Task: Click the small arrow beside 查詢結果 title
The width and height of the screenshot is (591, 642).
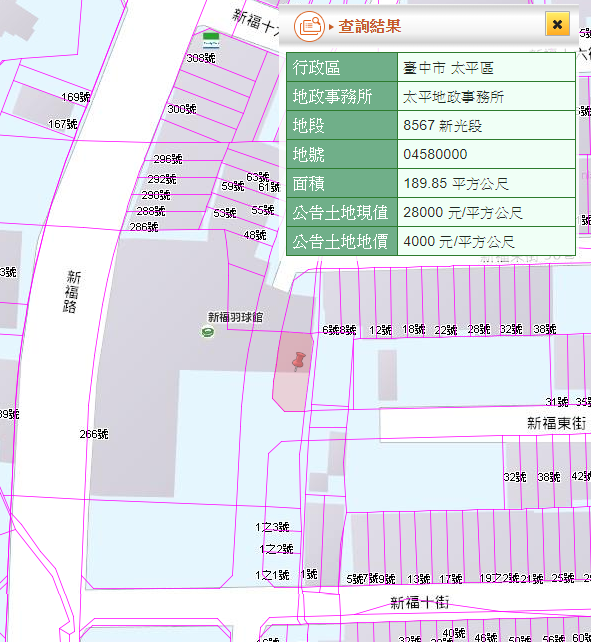Action: point(331,27)
